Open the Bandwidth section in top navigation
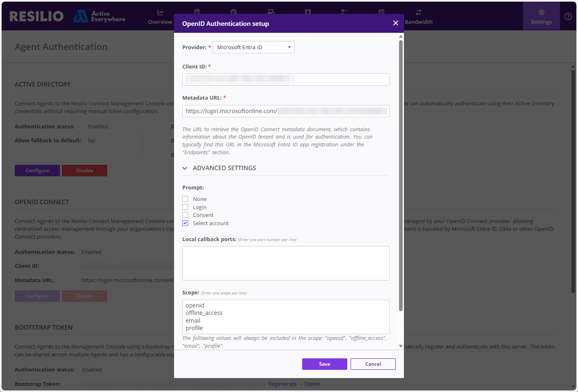 pyautogui.click(x=418, y=17)
